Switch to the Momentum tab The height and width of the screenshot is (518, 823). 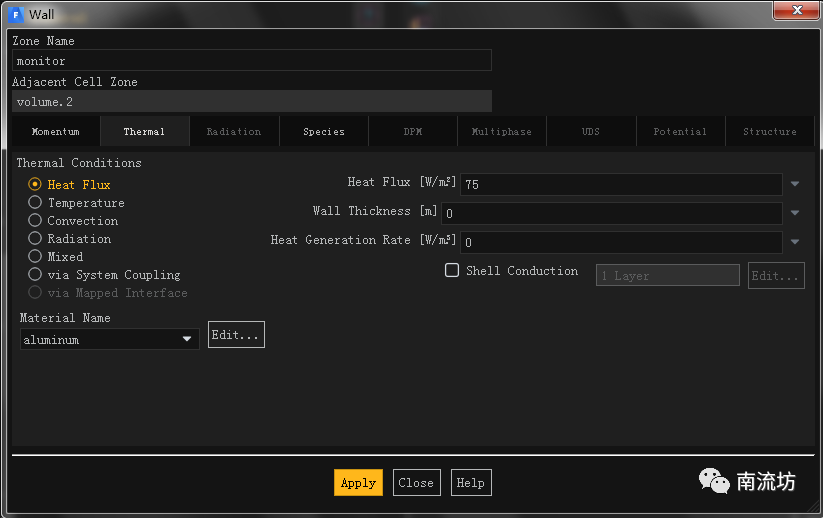(x=55, y=131)
